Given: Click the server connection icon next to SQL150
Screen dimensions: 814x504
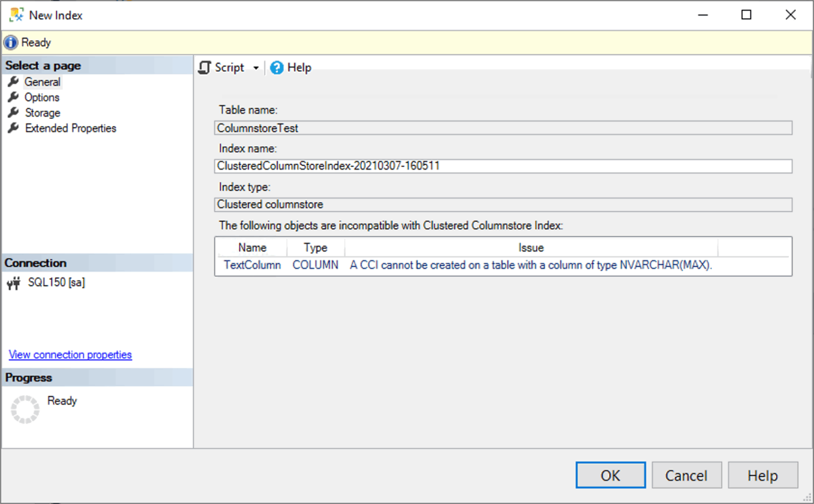Looking at the screenshot, I should click(12, 283).
